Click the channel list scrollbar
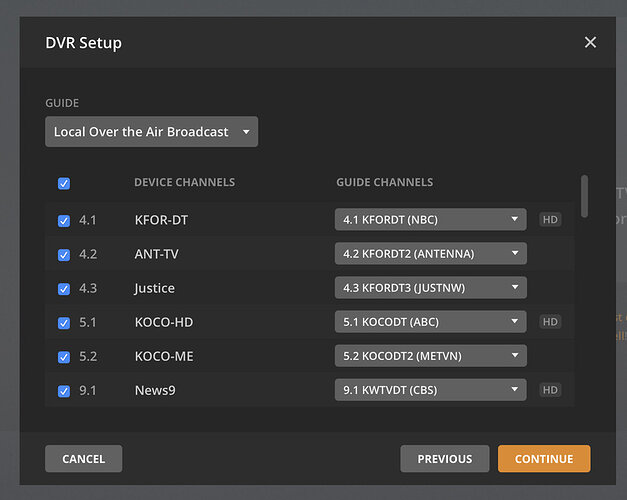 (x=584, y=195)
